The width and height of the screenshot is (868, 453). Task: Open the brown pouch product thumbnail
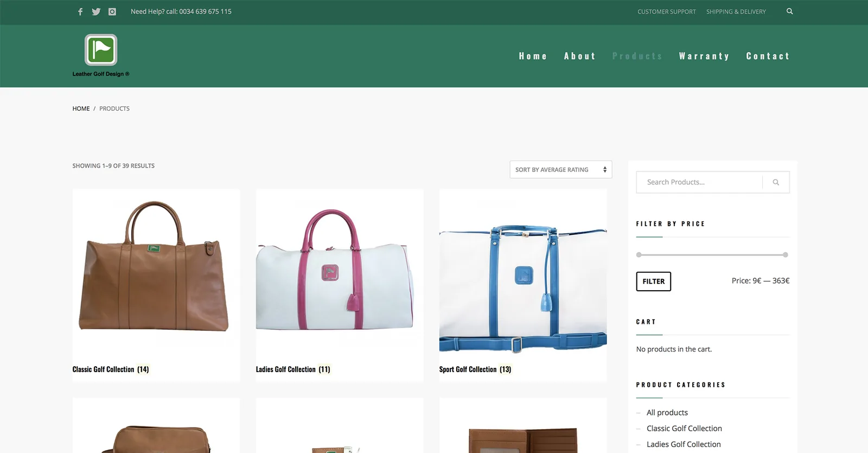[156, 426]
